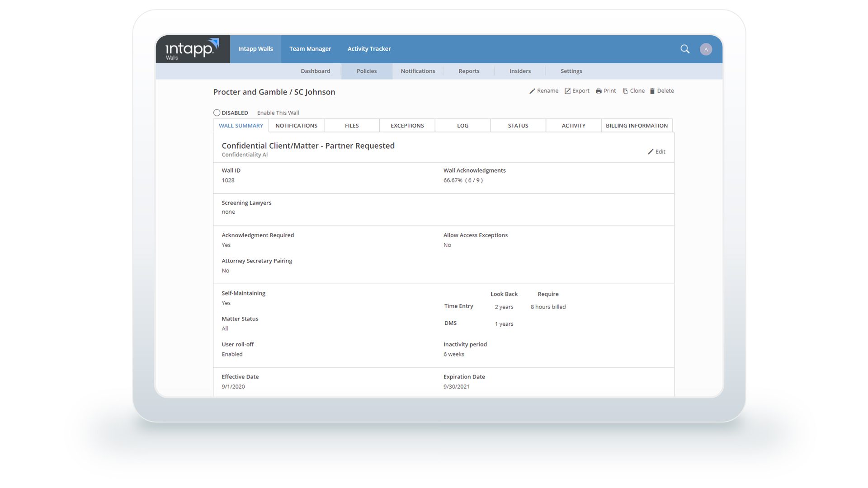Screen dimensions: 868x488
Task: Click the acknowledgments value 66.67% ( 6 / 9 )
Action: [x=463, y=180]
